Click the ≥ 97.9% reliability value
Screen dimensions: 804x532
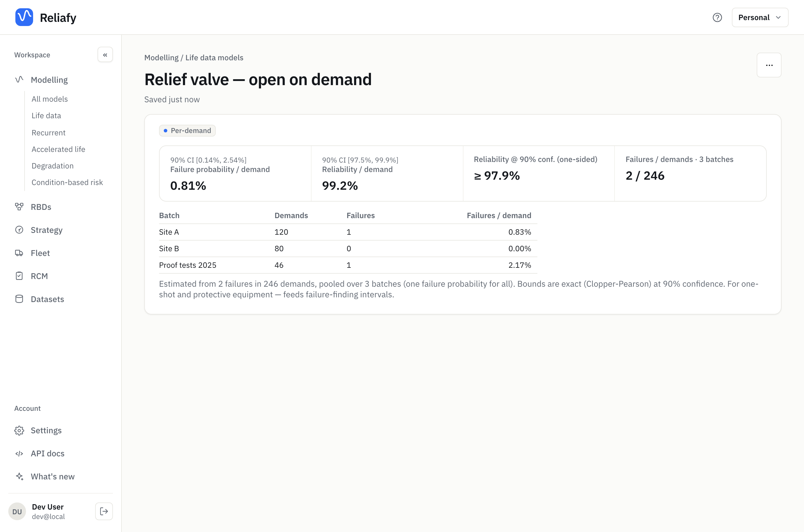[x=497, y=175]
